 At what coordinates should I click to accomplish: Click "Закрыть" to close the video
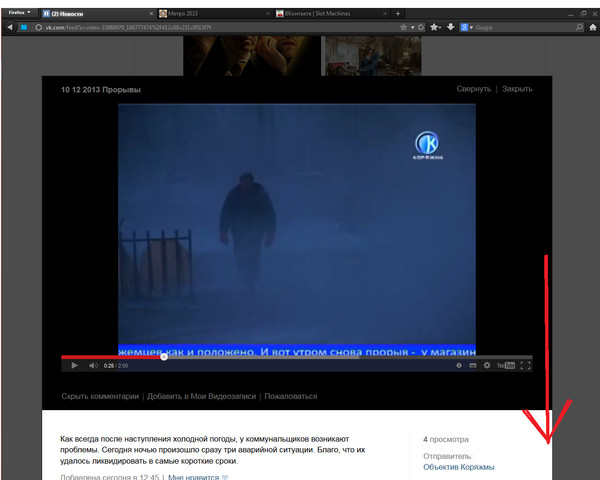click(517, 89)
